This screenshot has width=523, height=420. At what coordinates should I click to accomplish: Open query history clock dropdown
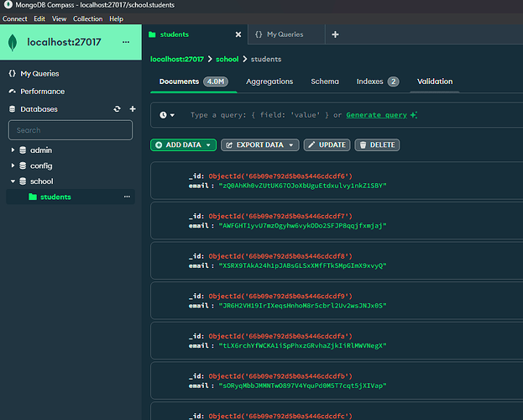click(167, 114)
